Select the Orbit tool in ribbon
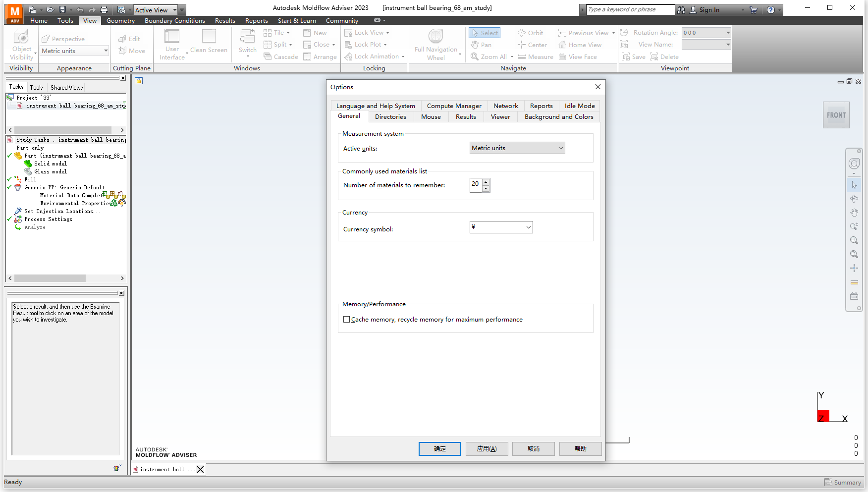The height and width of the screenshot is (492, 868). pyautogui.click(x=531, y=33)
